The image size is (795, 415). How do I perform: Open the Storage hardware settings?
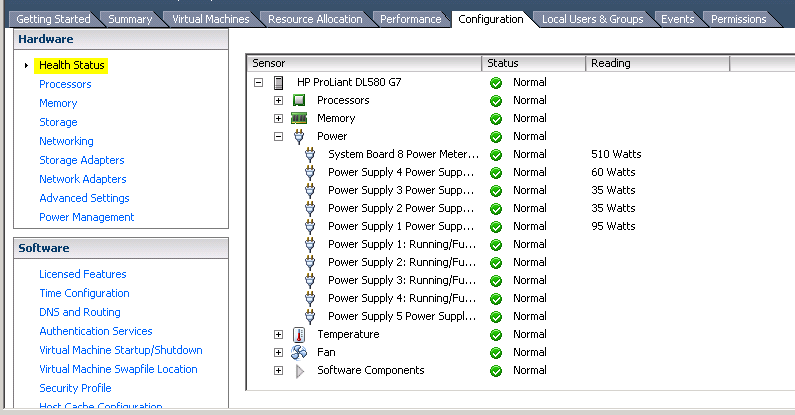pyautogui.click(x=58, y=122)
